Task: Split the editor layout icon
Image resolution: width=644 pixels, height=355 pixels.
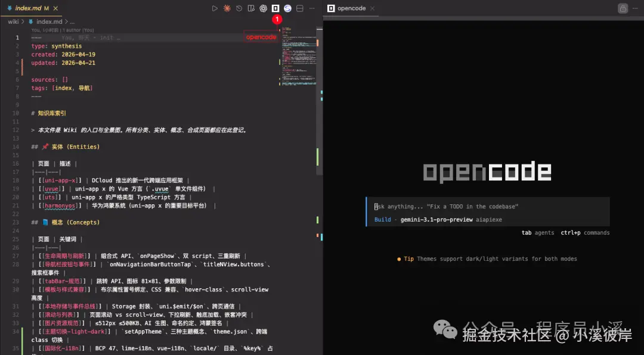Action: click(x=300, y=8)
